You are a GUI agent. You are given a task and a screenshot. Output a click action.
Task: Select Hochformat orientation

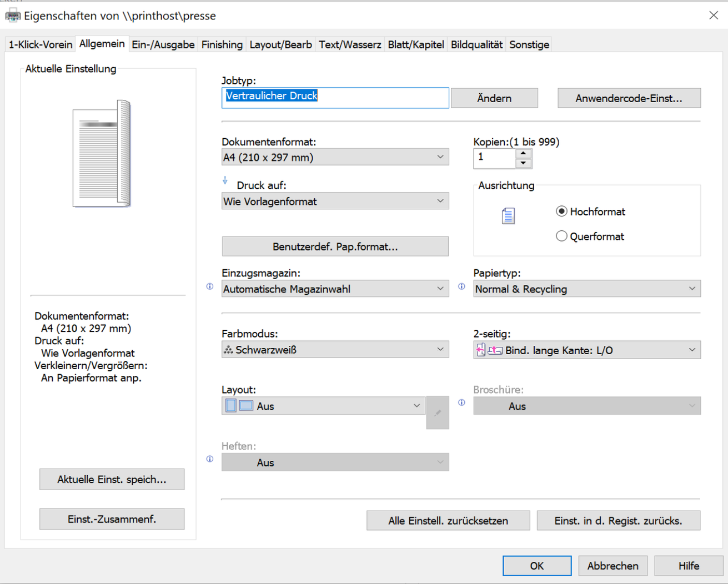tap(561, 212)
